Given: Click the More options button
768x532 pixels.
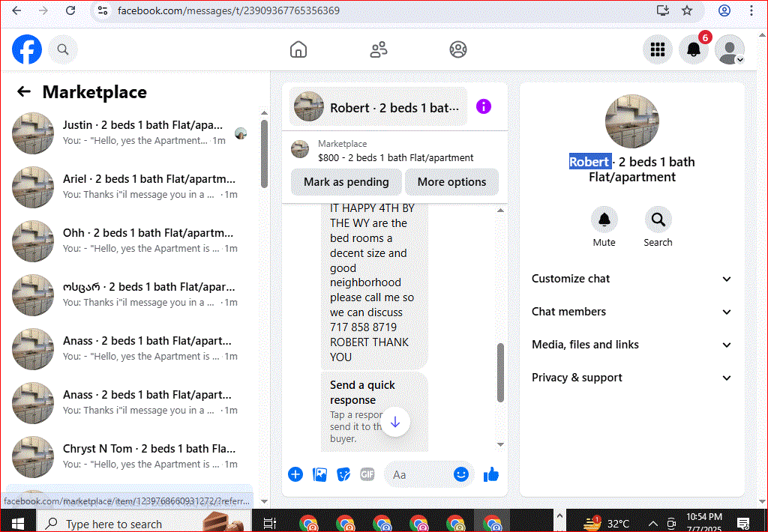Looking at the screenshot, I should pyautogui.click(x=451, y=182).
